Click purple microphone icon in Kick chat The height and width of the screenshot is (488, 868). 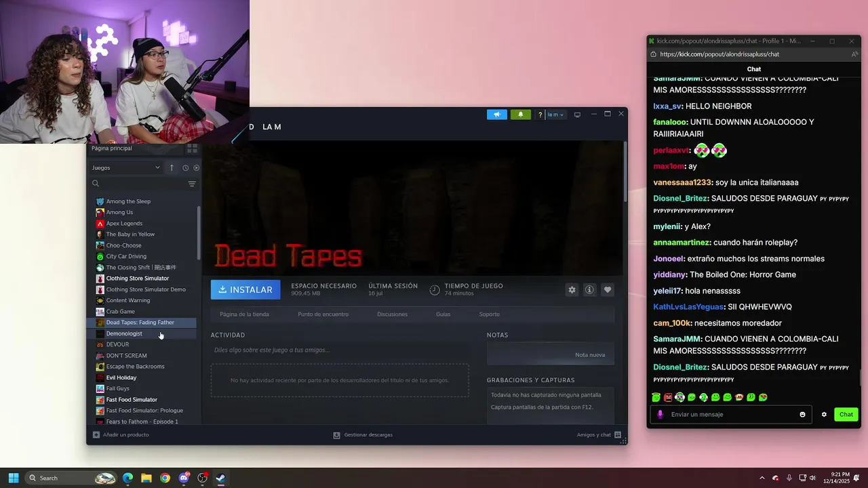(x=660, y=414)
